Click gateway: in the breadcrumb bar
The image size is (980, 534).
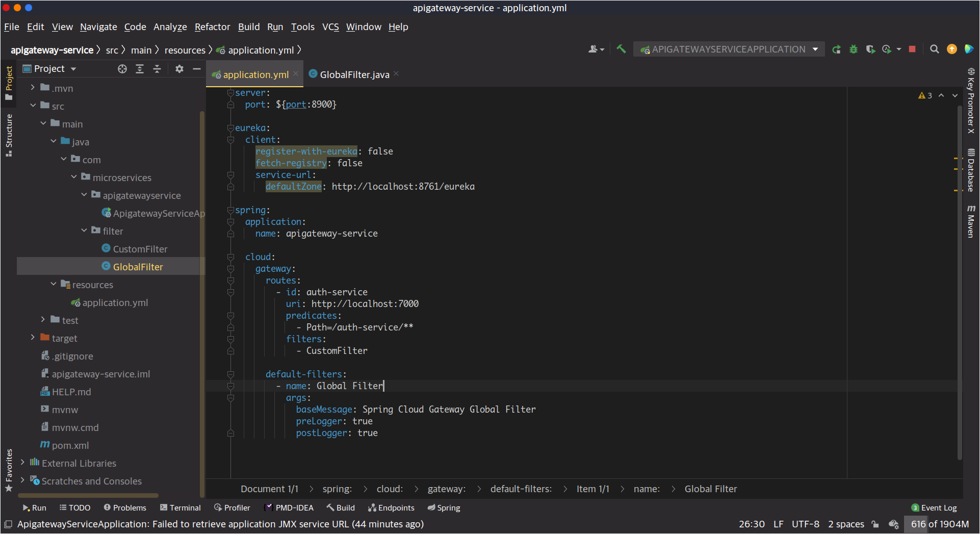[x=446, y=489]
